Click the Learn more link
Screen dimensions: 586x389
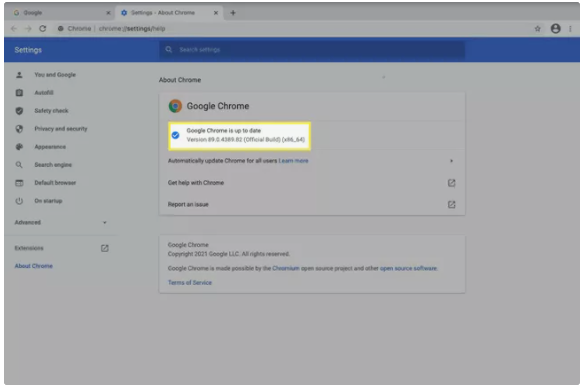pos(293,161)
